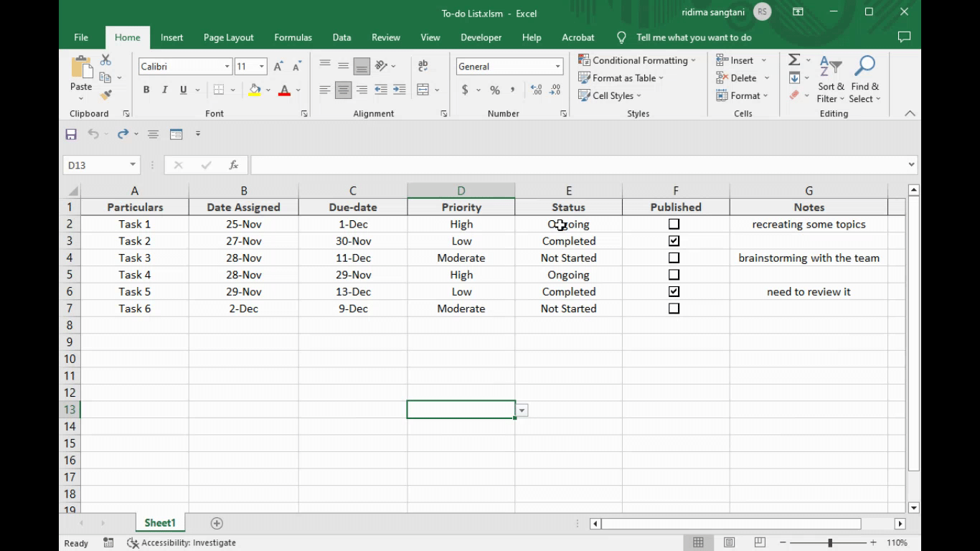Check the Published box for Task 1
980x551 pixels.
674,225
